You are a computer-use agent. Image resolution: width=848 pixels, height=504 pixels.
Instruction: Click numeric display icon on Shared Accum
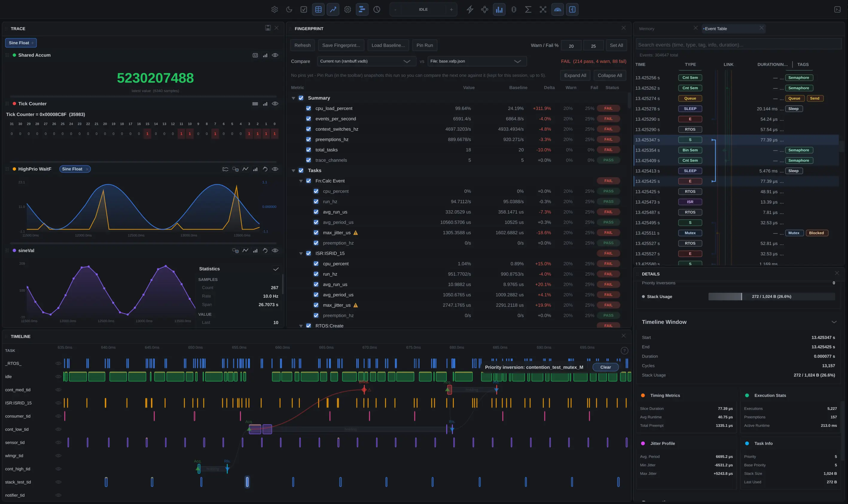click(255, 55)
